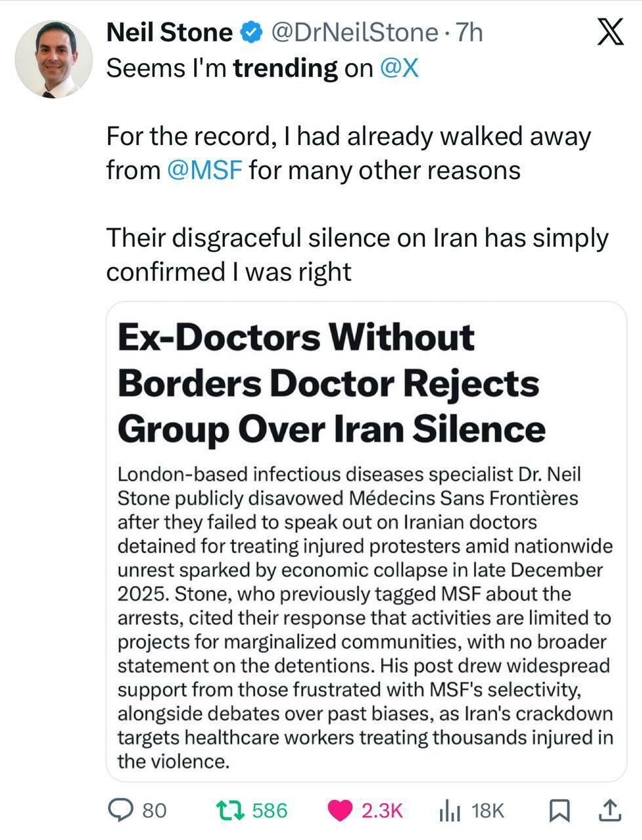Follow the @MSF mention link
Screen dimensions: 642x840
click(205, 170)
